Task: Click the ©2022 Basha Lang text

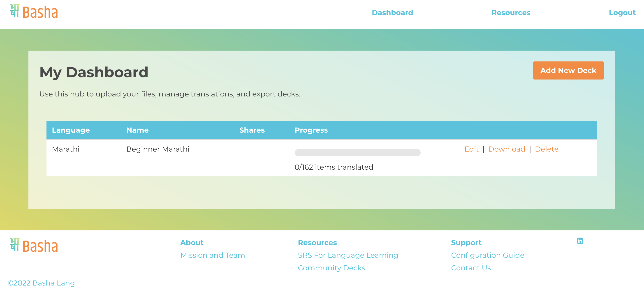Action: pyautogui.click(x=41, y=283)
